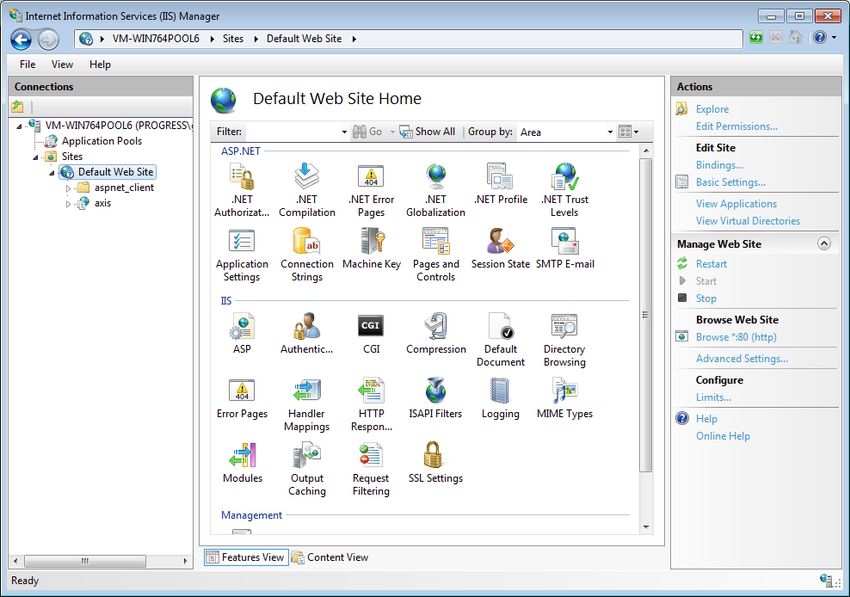Open the Filter dropdown arrow
The image size is (850, 597).
coord(344,132)
